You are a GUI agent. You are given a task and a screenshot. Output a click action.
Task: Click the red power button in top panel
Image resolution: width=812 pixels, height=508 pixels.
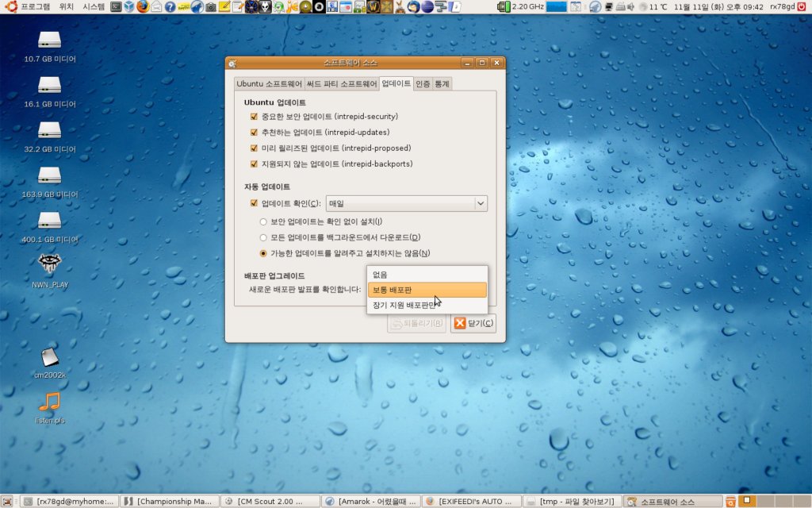pyautogui.click(x=802, y=6)
